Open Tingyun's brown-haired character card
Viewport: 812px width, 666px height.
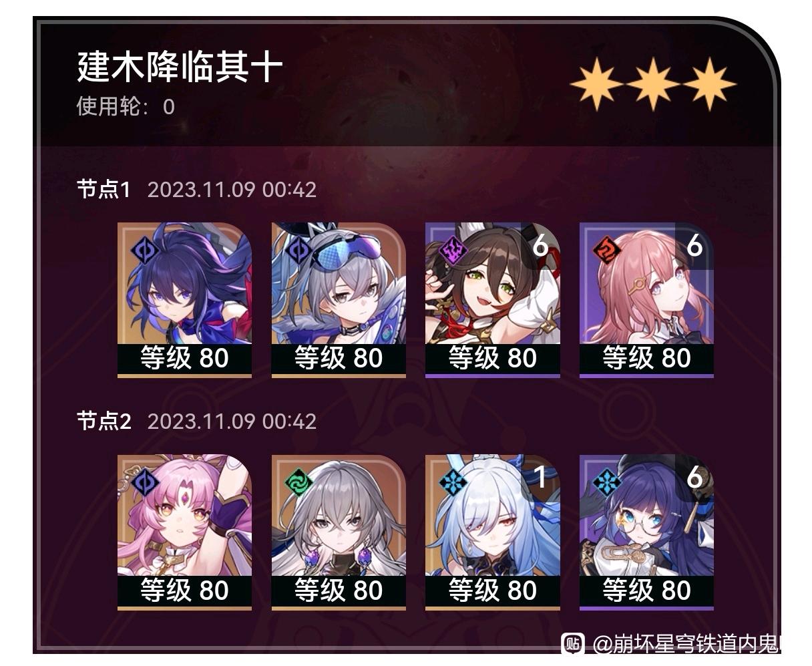point(493,300)
